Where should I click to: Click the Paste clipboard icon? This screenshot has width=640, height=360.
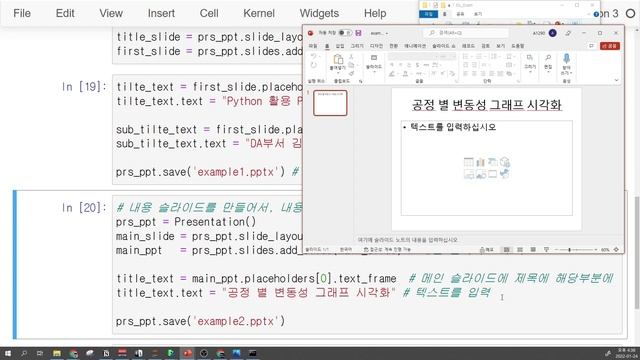pyautogui.click(x=338, y=60)
